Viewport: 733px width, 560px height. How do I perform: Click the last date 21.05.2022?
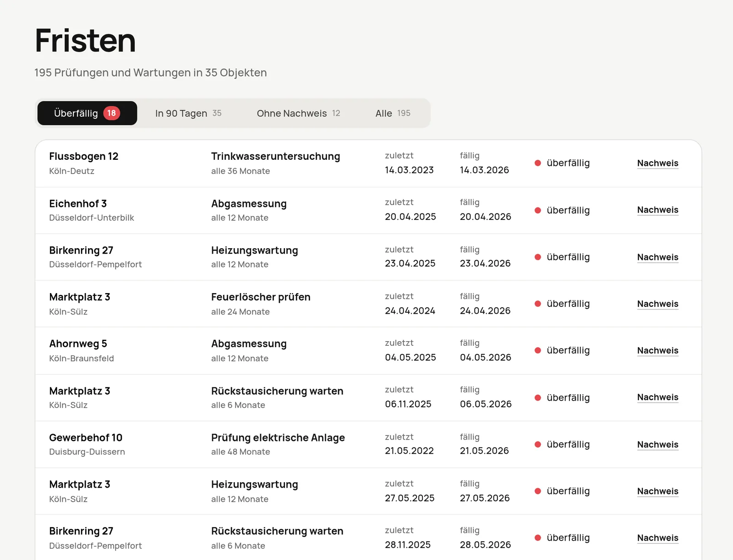(x=409, y=451)
